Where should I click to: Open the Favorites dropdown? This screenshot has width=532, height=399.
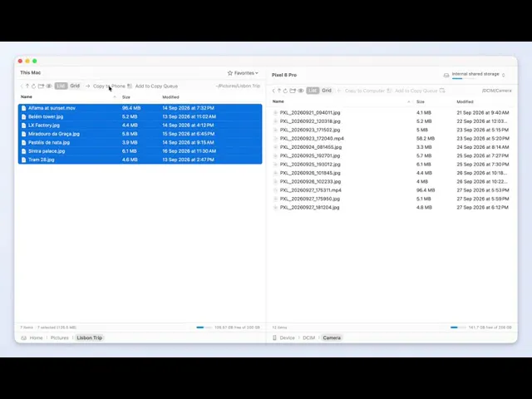coord(243,73)
